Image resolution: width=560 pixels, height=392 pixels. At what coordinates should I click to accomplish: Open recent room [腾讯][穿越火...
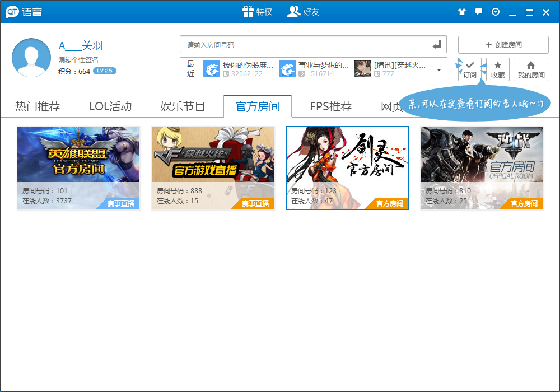pos(400,65)
